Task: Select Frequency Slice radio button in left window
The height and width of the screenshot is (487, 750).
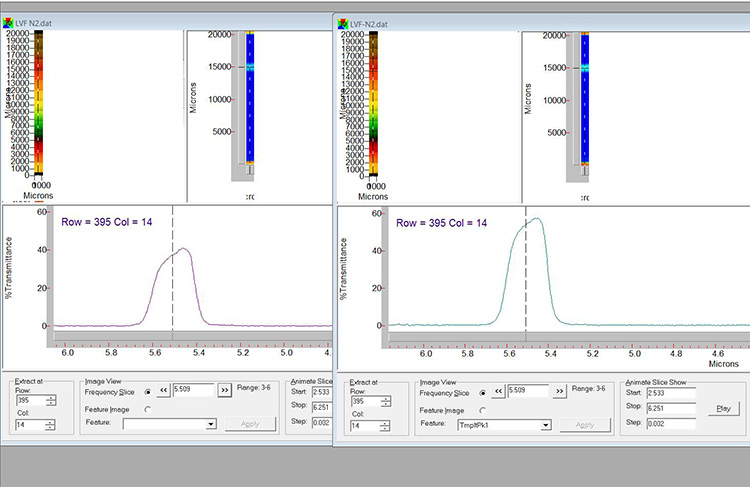Action: [148, 391]
